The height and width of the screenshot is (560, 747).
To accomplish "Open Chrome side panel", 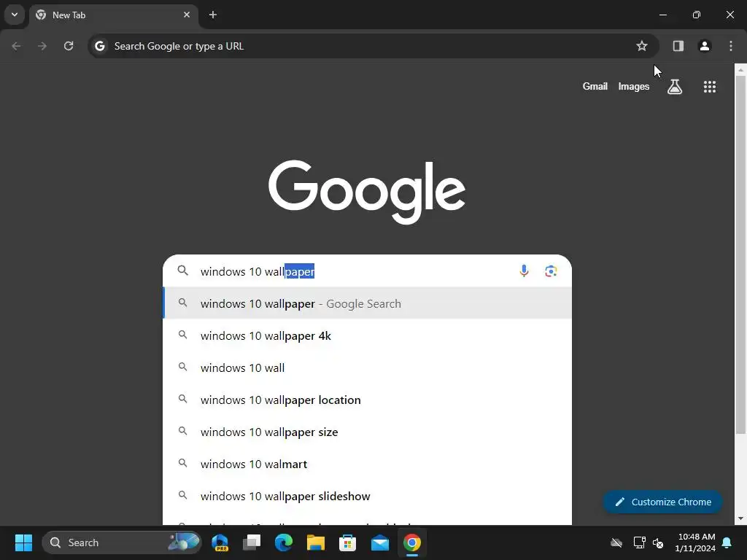I will [x=678, y=46].
